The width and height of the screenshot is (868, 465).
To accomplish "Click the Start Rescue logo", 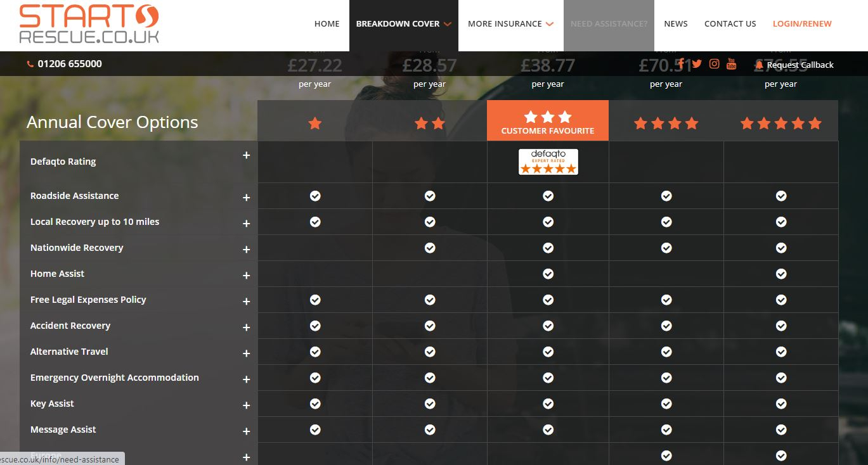I will [x=89, y=24].
